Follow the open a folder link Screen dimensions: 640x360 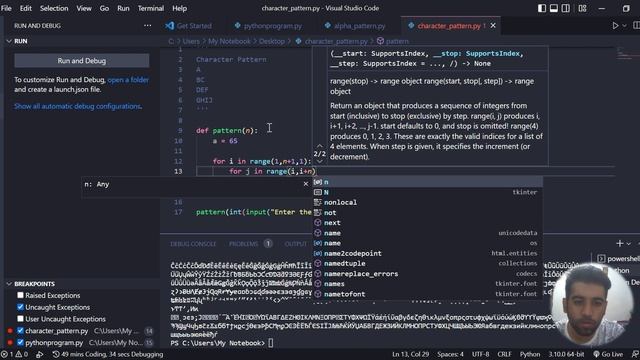[x=128, y=80]
